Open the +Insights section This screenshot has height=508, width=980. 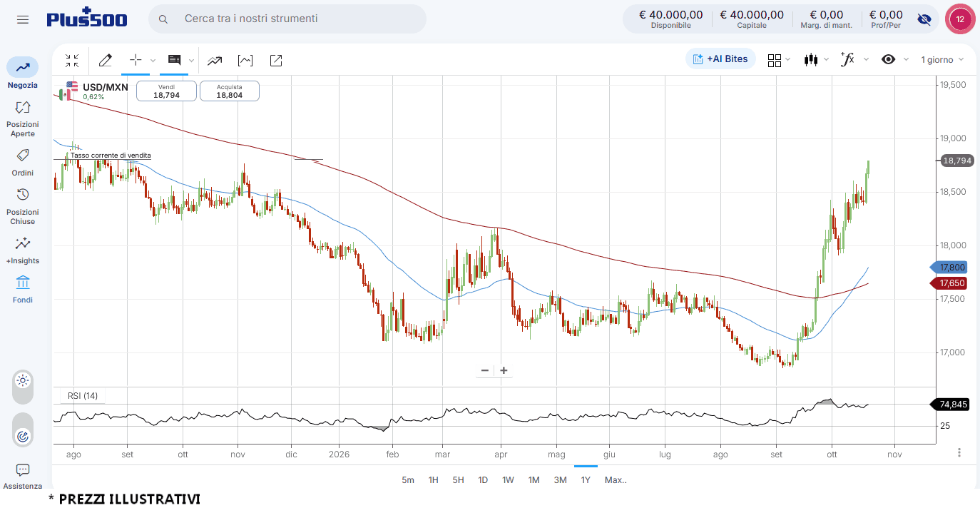23,250
